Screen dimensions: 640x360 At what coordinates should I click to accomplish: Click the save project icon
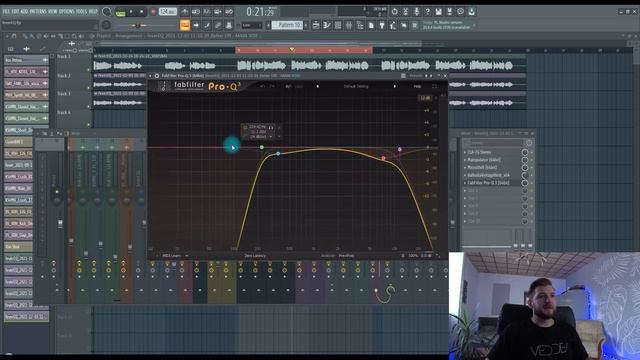click(438, 12)
